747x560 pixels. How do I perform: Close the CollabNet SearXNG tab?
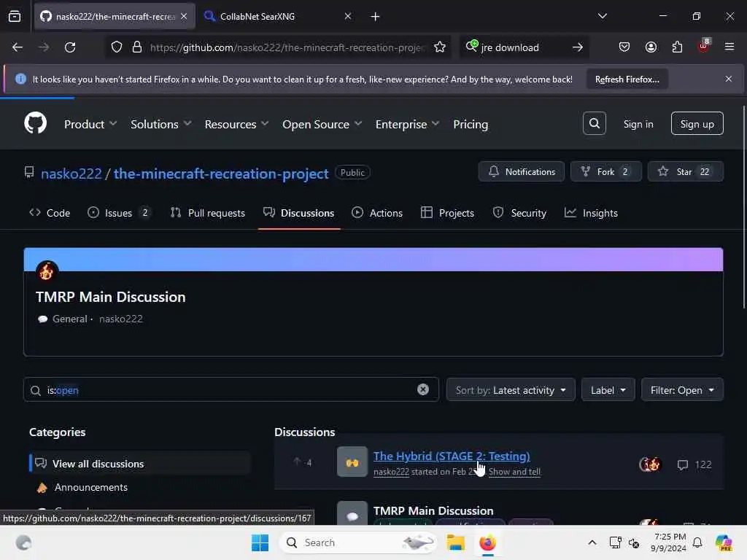point(348,16)
